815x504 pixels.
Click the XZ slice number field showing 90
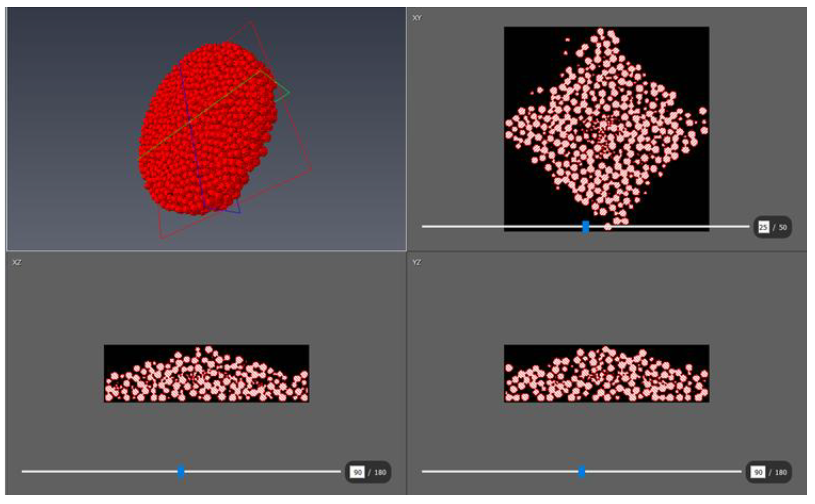pos(357,472)
